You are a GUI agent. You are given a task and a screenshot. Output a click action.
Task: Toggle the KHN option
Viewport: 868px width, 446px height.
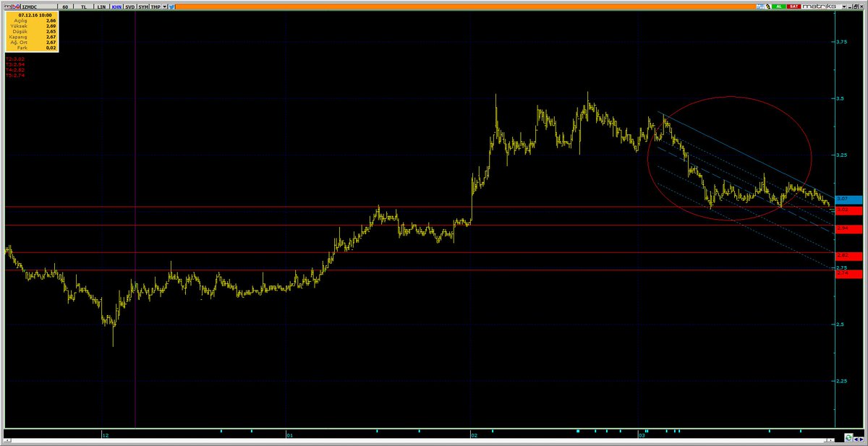coord(116,7)
